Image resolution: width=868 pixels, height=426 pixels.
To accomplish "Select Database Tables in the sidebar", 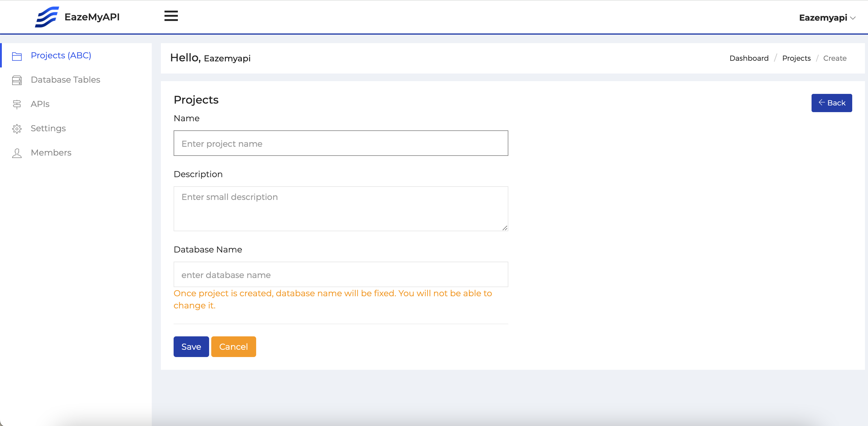I will coord(65,80).
